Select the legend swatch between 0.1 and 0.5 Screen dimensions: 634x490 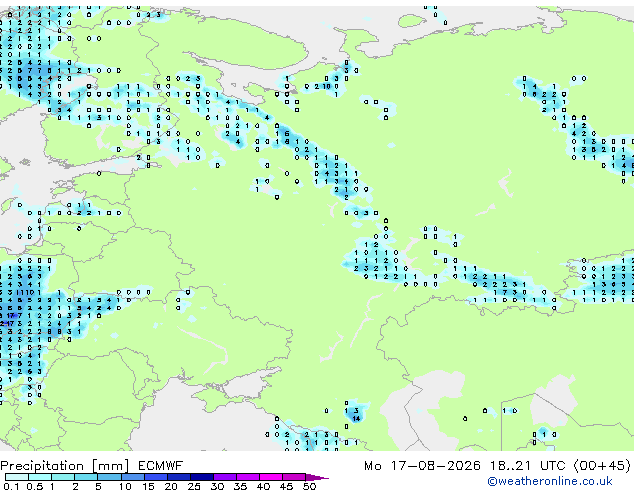point(17,477)
